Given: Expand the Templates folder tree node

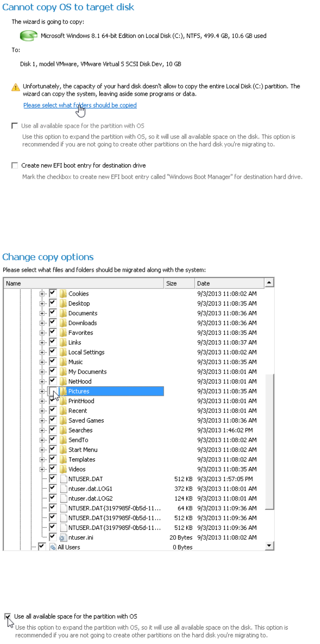Looking at the screenshot, I should coord(42,459).
